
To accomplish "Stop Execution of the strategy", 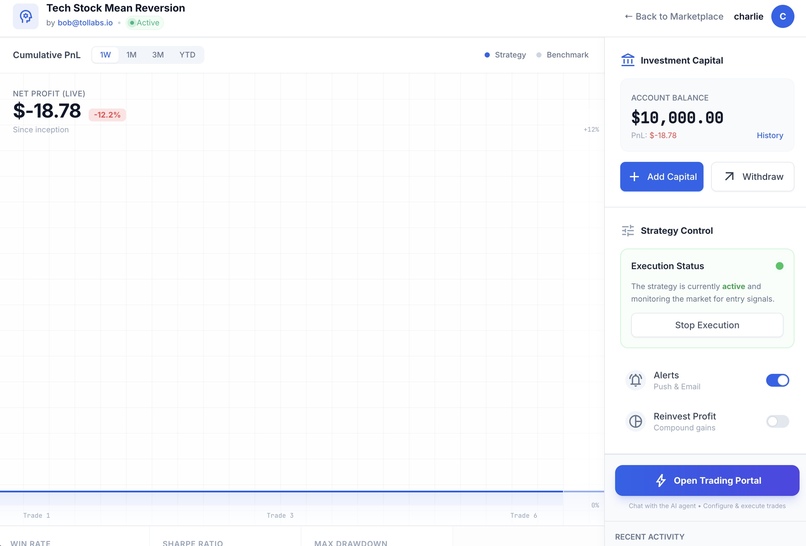I will coord(707,325).
